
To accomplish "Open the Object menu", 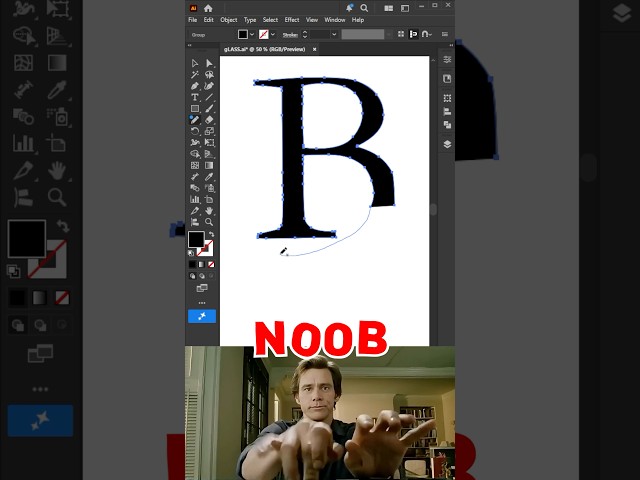I will [229, 20].
